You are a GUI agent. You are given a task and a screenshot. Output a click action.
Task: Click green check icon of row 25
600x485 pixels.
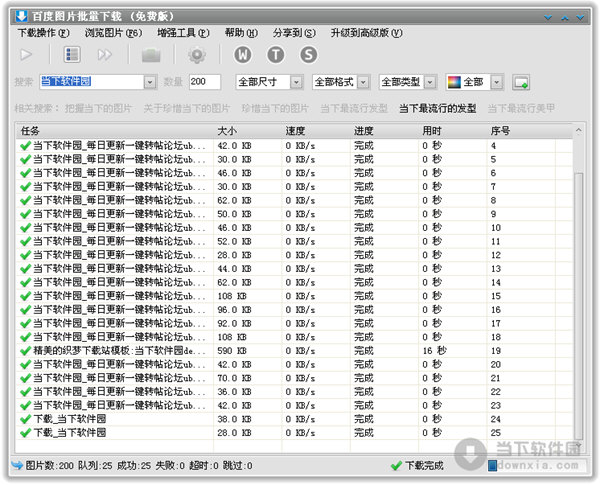[x=25, y=433]
